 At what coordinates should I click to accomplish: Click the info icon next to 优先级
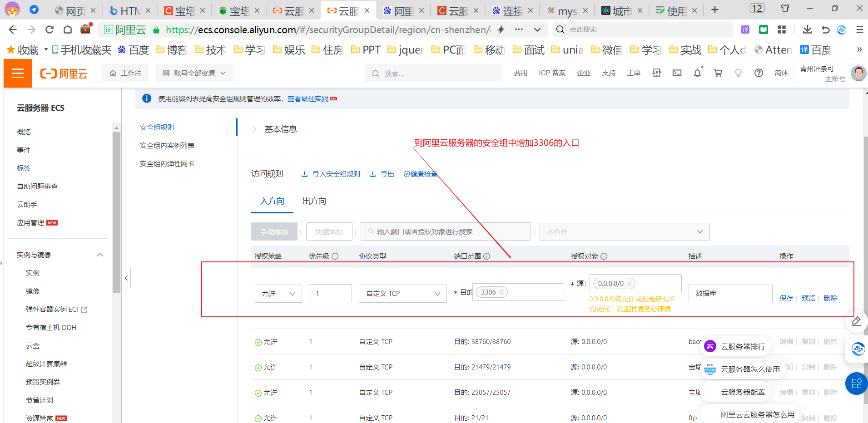pos(335,256)
